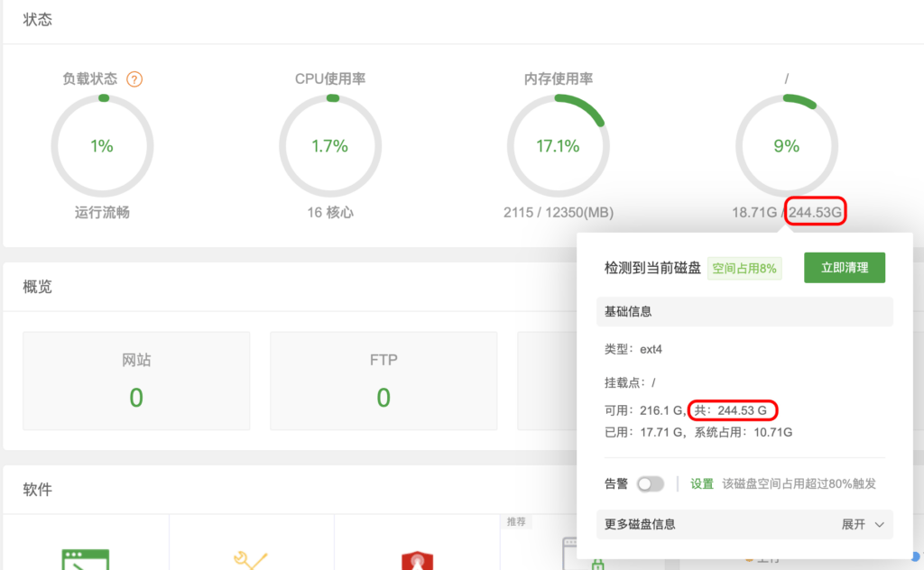Select the 基础信息 header row
Viewport: 924px width, 570px height.
(744, 311)
